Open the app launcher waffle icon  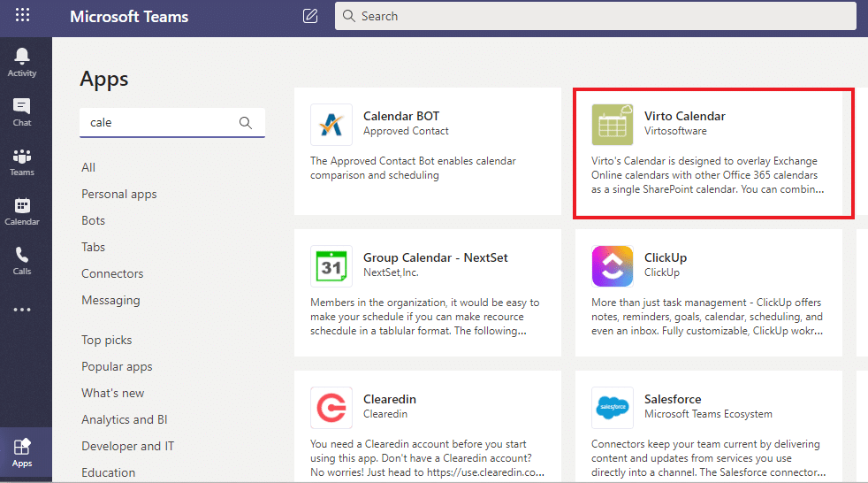click(22, 15)
